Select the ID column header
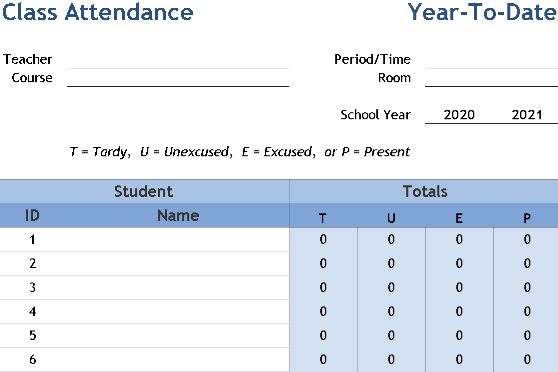The image size is (558, 372). coord(32,215)
